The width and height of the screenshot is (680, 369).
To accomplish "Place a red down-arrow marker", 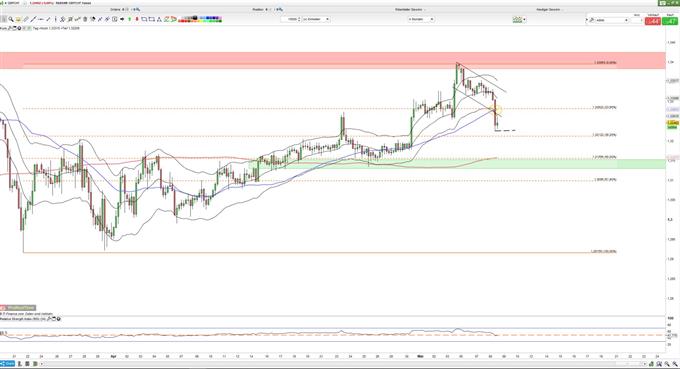I will 137,19.
